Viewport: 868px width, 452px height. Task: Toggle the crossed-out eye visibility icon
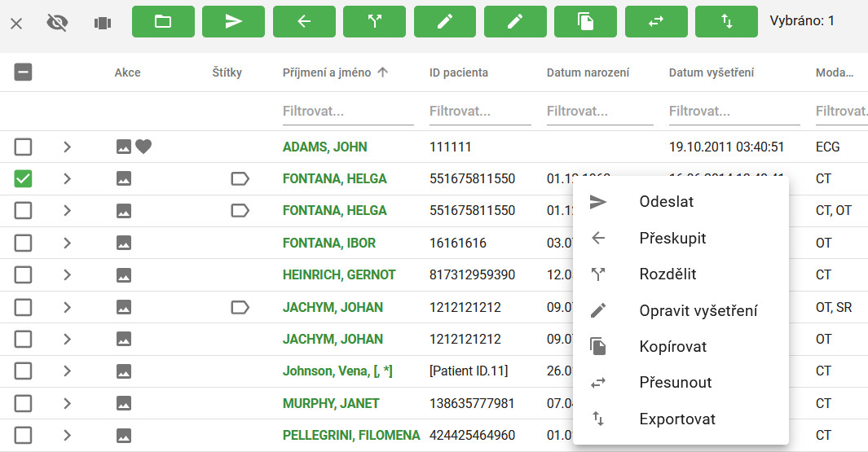click(x=58, y=23)
